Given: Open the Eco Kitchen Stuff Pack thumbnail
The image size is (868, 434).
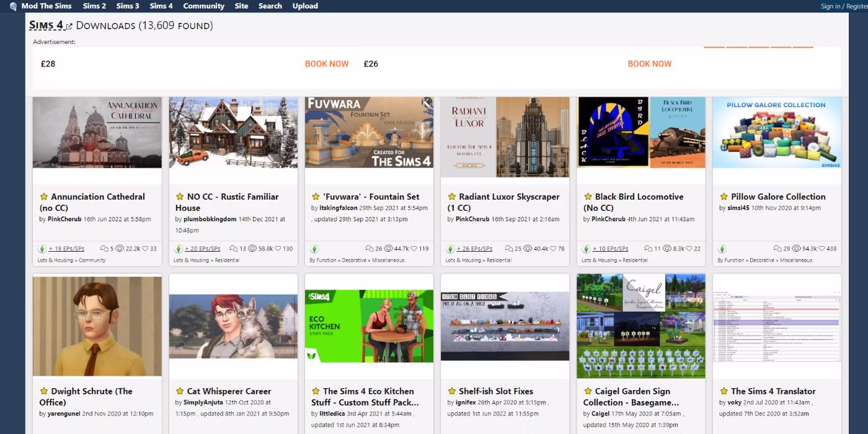Looking at the screenshot, I should pyautogui.click(x=369, y=326).
